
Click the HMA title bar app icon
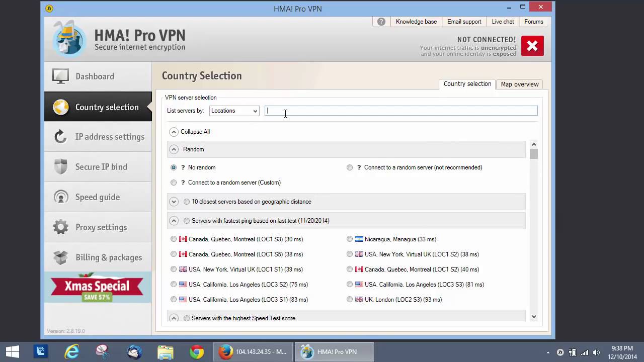(49, 8)
